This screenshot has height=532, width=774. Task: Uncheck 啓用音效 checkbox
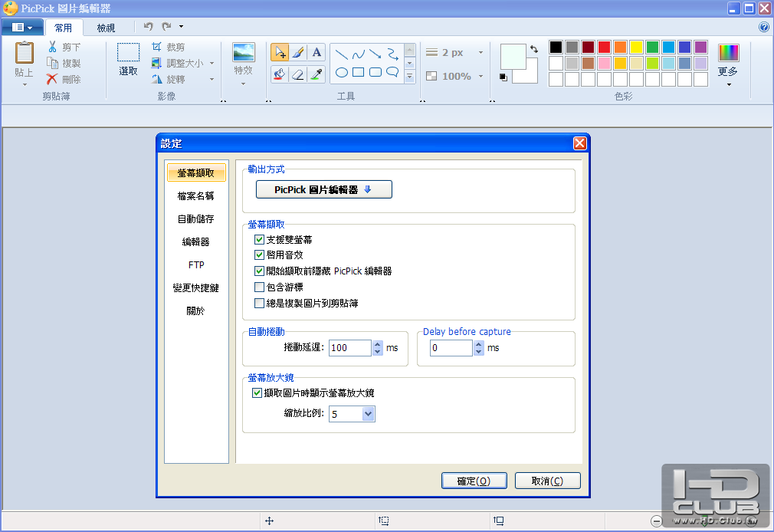[259, 255]
